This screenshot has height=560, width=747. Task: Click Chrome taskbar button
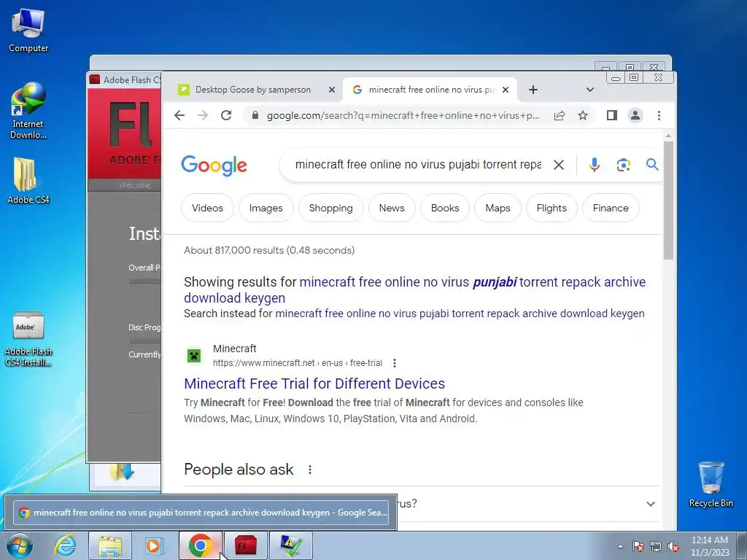(x=200, y=545)
